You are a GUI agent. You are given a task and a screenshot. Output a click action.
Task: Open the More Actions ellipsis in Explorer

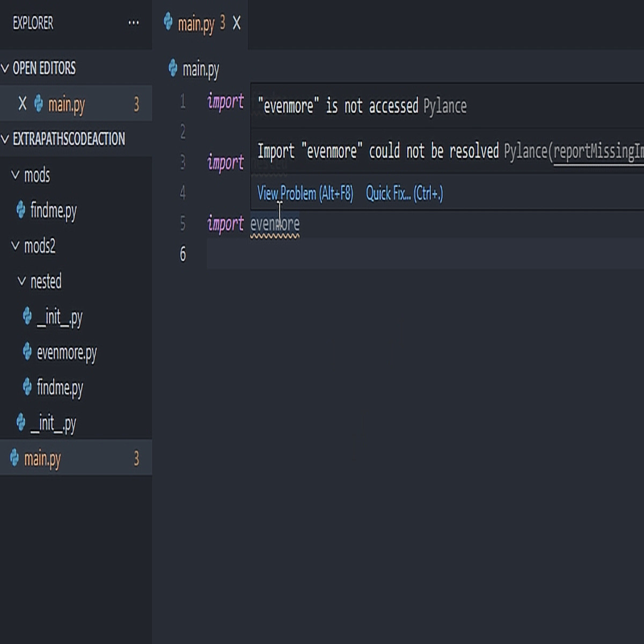[x=133, y=23]
